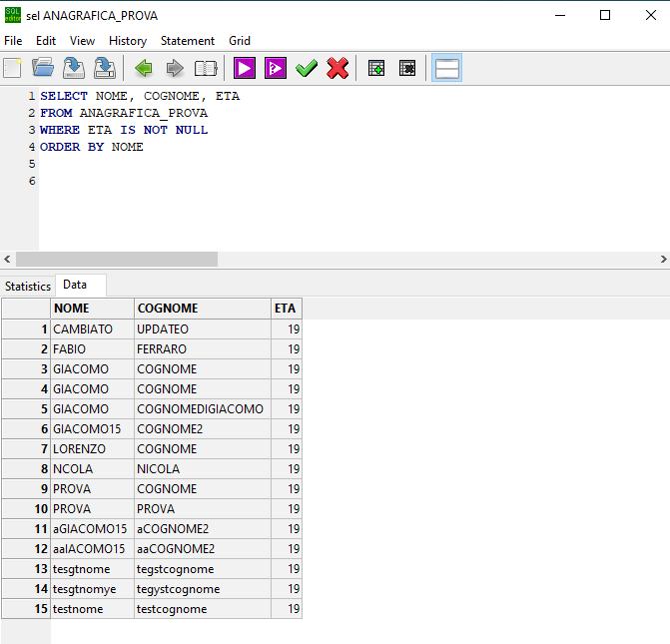The width and height of the screenshot is (670, 644).
Task: Go to next statement with gray arrow
Action: pyautogui.click(x=175, y=68)
